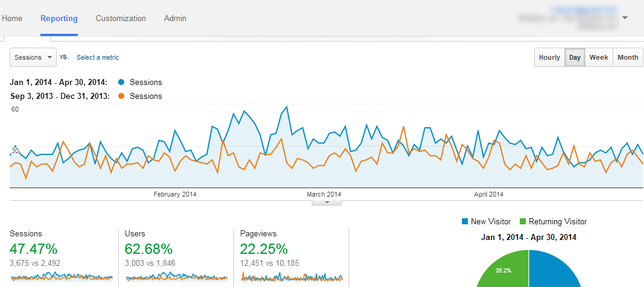644x287 pixels.
Task: Click the Users sparkline thumbnail
Action: click(177, 276)
